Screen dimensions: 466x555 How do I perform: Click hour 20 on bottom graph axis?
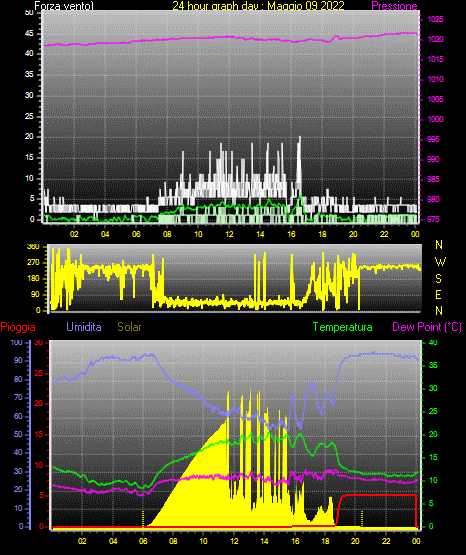(x=355, y=541)
